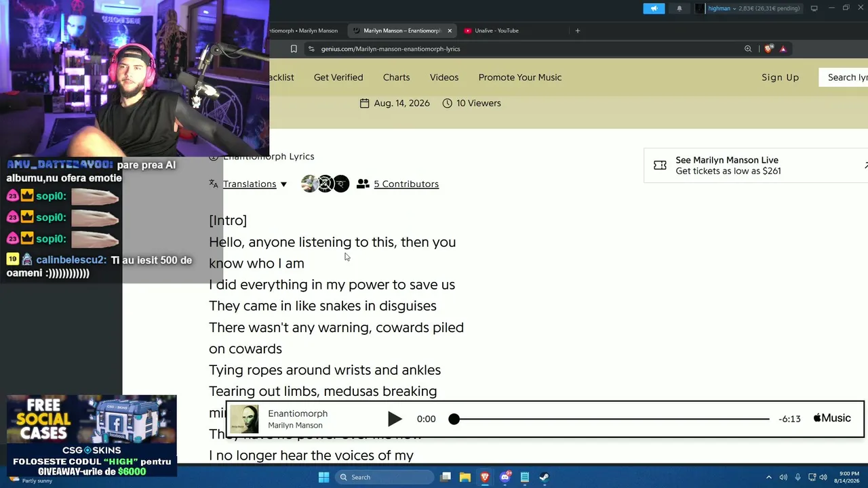
Task: Click the translate language icon
Action: (214, 184)
